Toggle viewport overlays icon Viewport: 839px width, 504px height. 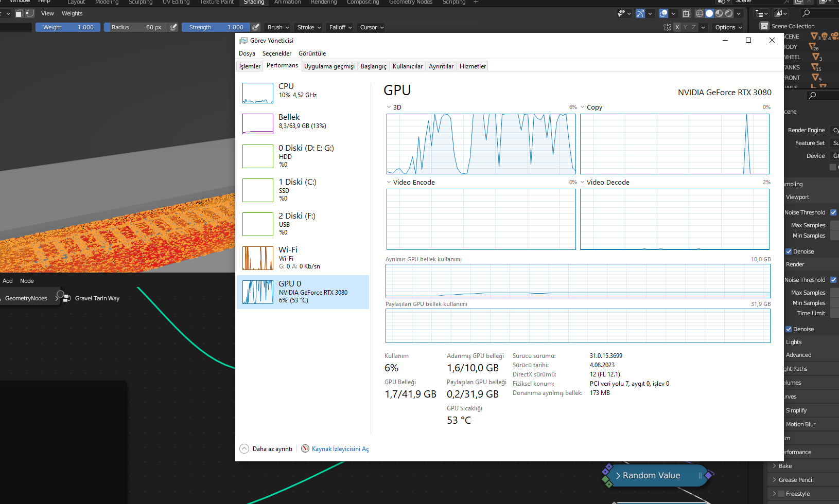tap(664, 13)
